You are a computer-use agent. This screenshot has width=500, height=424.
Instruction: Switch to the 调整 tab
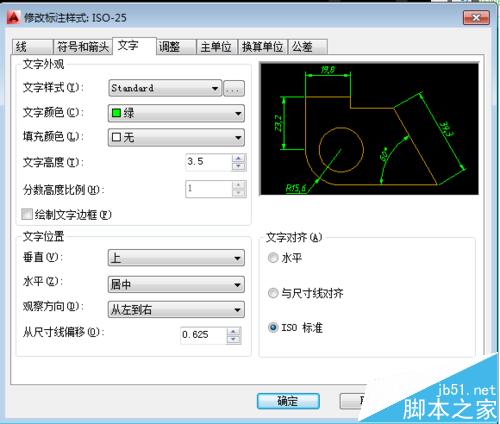point(176,47)
